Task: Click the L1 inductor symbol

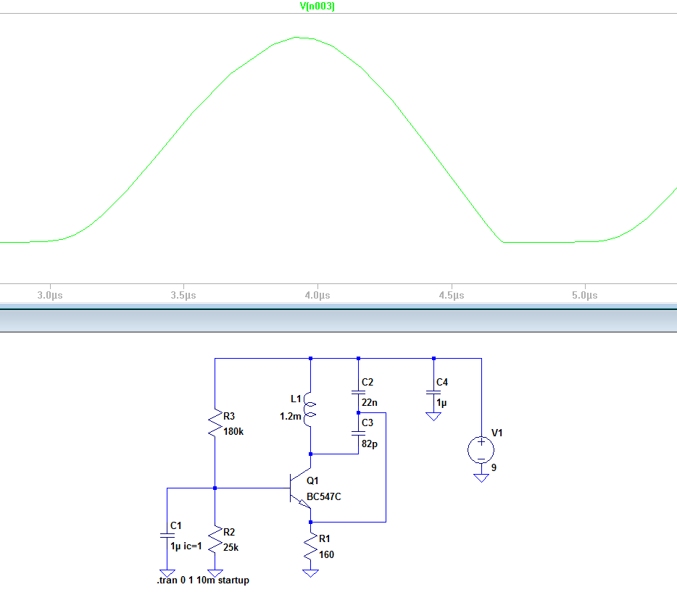Action: [309, 409]
